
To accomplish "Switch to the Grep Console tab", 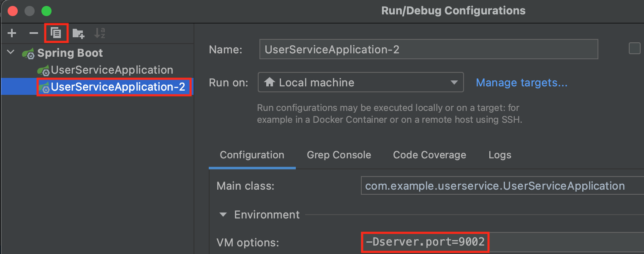I will [339, 155].
